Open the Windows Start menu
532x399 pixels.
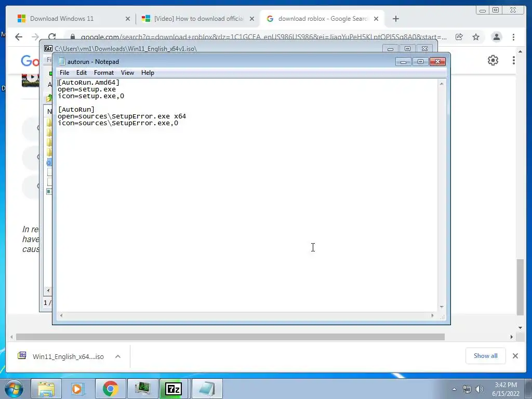point(14,389)
